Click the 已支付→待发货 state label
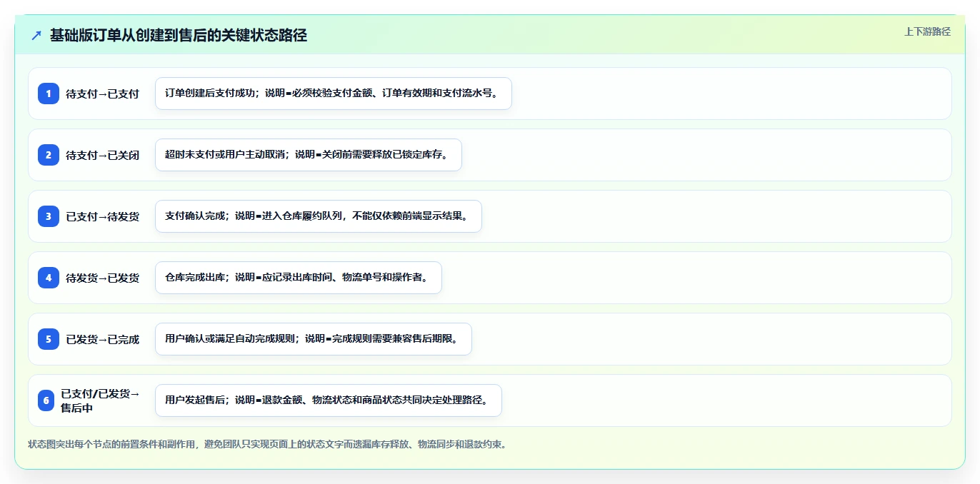Image resolution: width=980 pixels, height=484 pixels. (103, 216)
